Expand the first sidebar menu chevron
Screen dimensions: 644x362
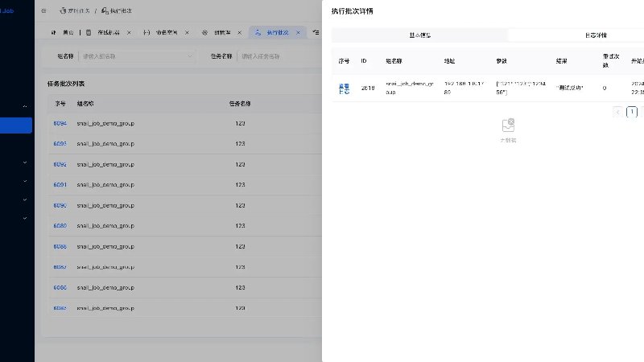[25, 106]
